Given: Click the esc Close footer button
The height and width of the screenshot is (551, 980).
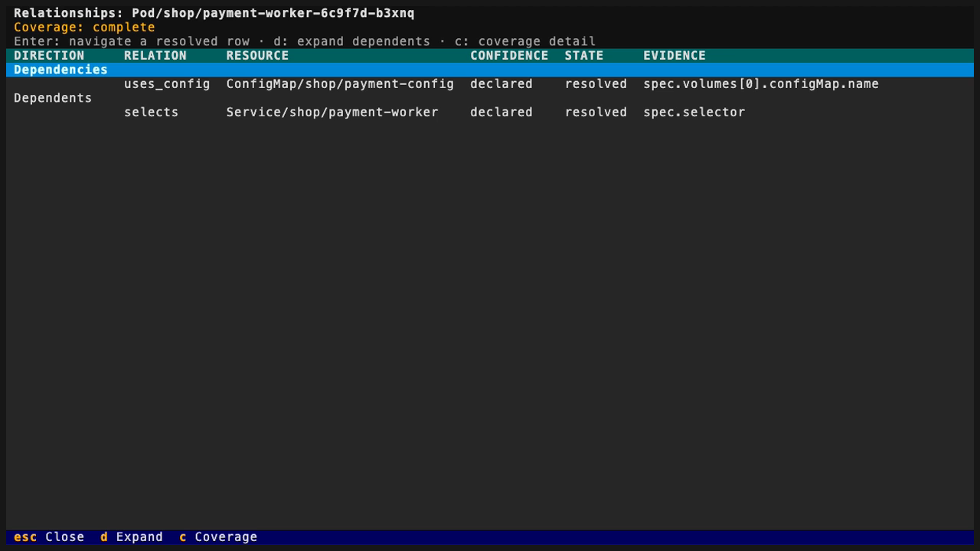Looking at the screenshot, I should point(49,537).
